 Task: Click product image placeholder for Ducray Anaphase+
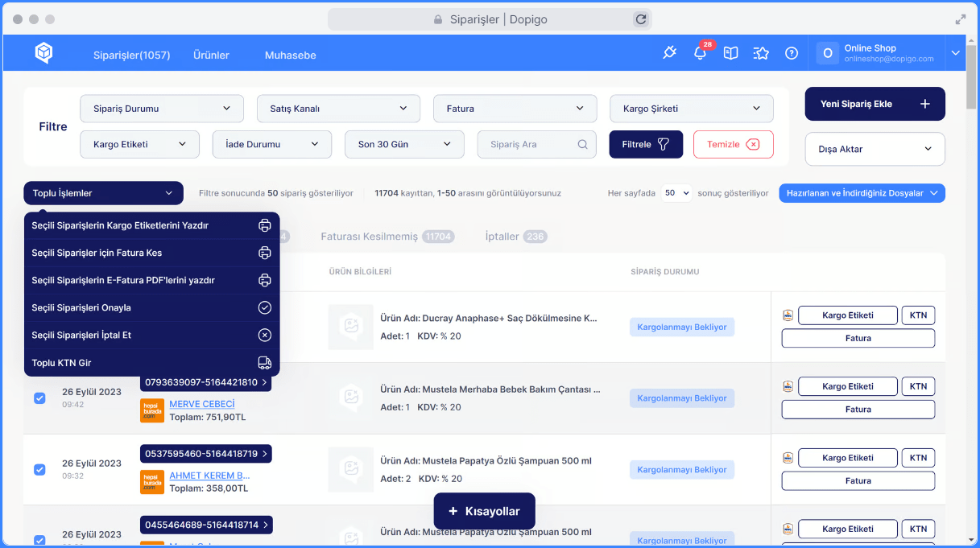[351, 327]
